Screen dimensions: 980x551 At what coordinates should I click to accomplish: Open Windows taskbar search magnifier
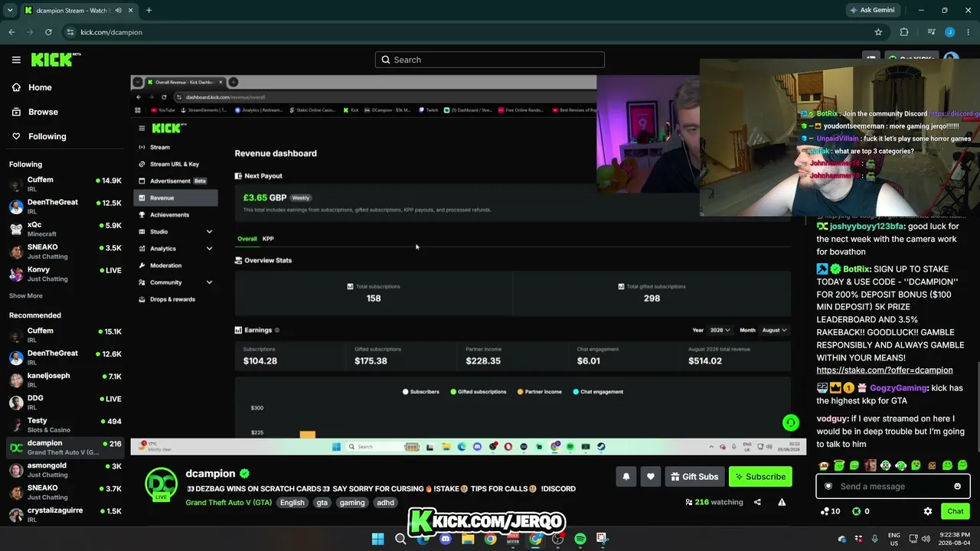click(x=400, y=539)
